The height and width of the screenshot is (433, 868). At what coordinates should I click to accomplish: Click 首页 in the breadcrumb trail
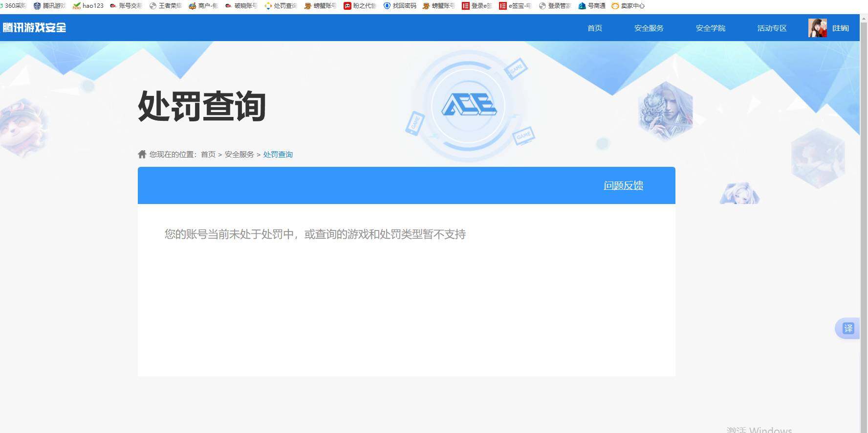tap(208, 154)
